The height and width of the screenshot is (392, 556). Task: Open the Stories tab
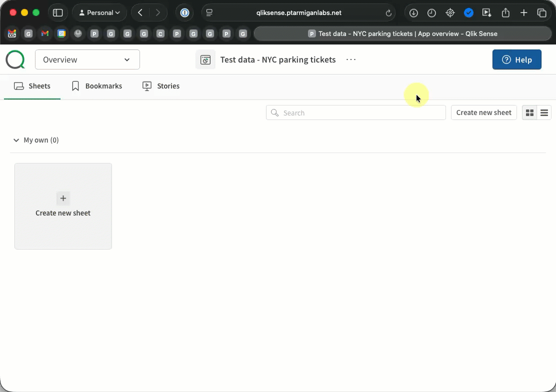click(x=161, y=86)
